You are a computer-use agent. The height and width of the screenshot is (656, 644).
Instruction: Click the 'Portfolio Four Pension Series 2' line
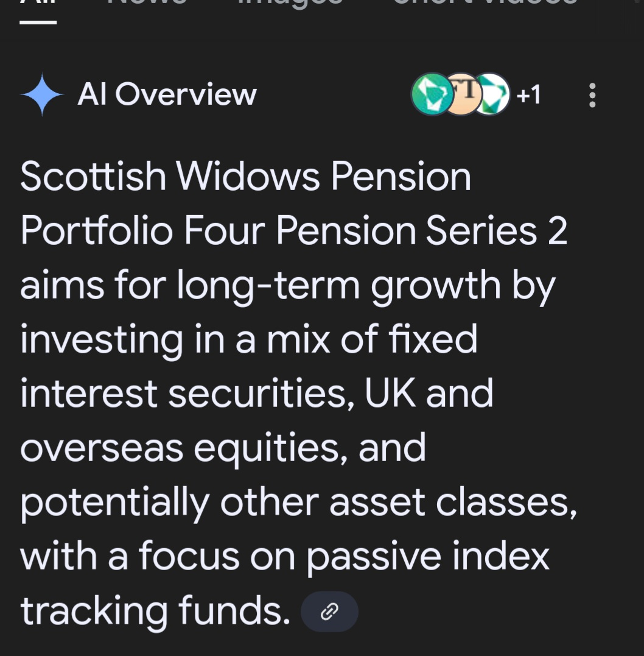click(293, 230)
